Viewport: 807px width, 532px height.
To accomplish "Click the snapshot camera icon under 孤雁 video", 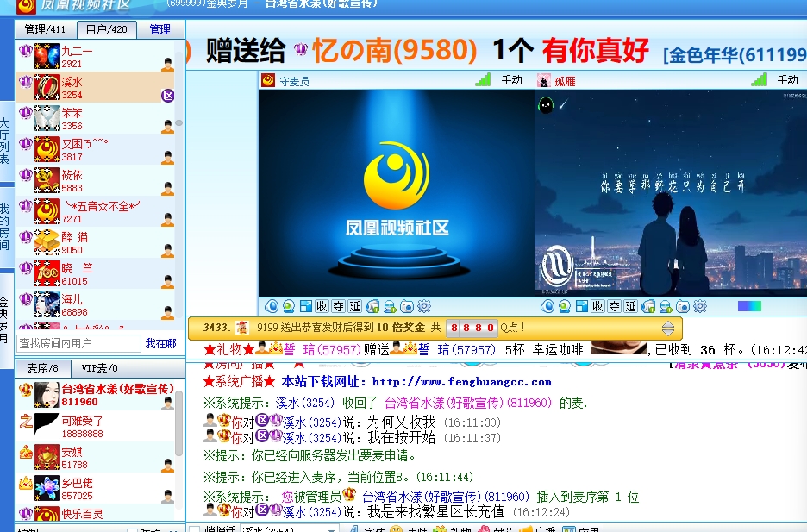I will coord(683,307).
